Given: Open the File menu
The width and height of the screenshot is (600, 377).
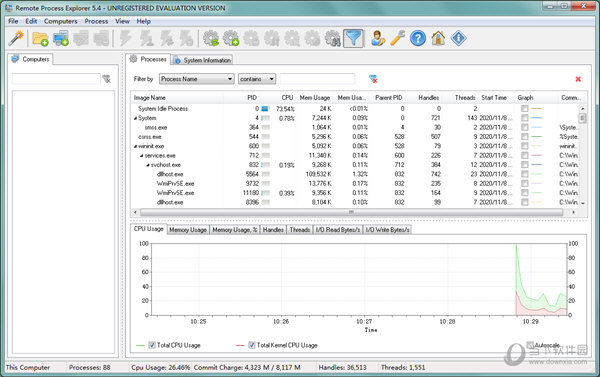Looking at the screenshot, I should pyautogui.click(x=13, y=21).
